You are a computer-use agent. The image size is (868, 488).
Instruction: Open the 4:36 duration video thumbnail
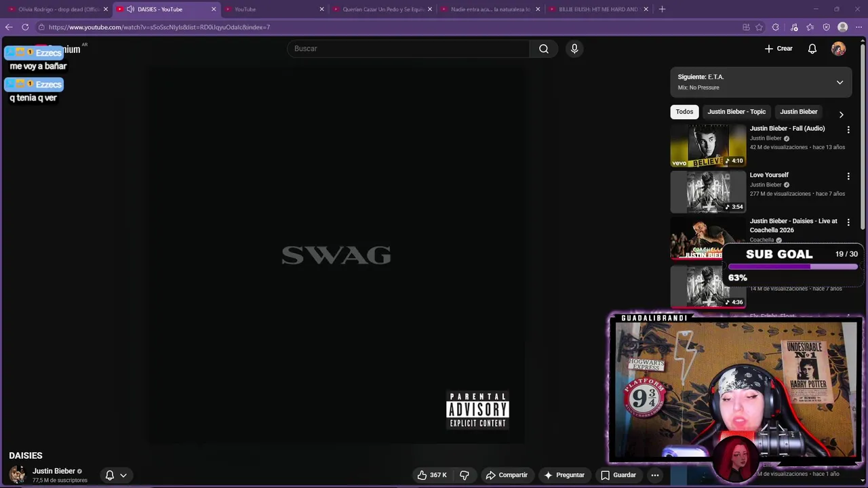[708, 286]
